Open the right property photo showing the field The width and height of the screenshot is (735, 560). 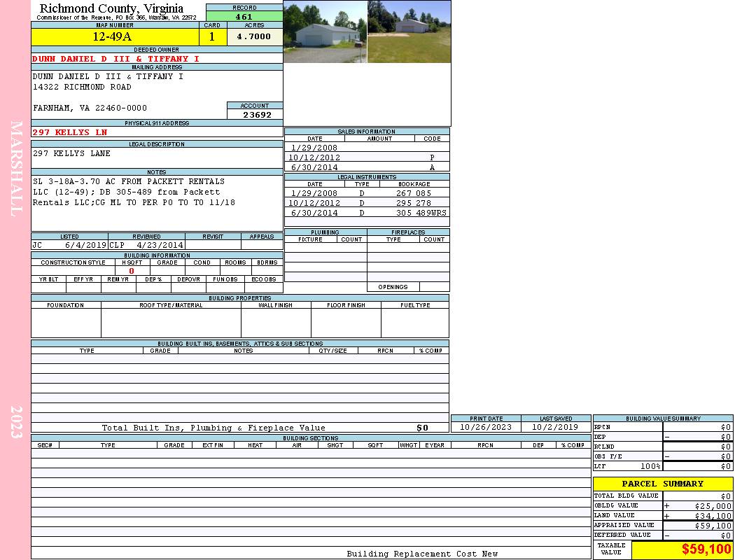coord(409,32)
